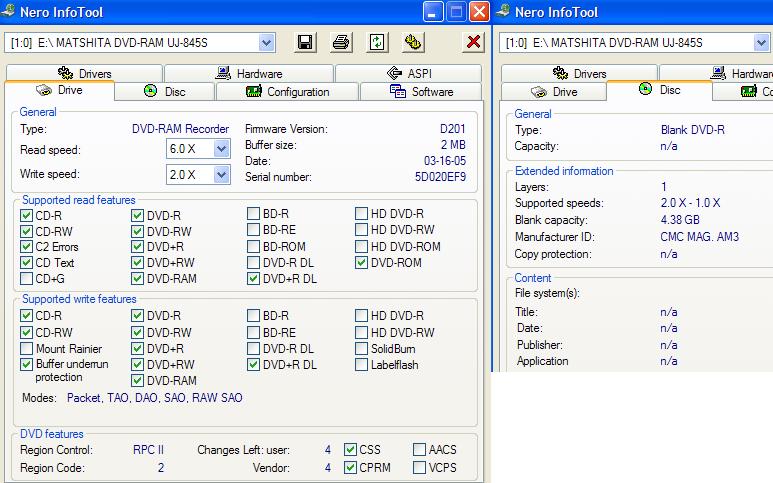Check the SolidBurn checkbox
773x483 pixels.
click(x=361, y=348)
